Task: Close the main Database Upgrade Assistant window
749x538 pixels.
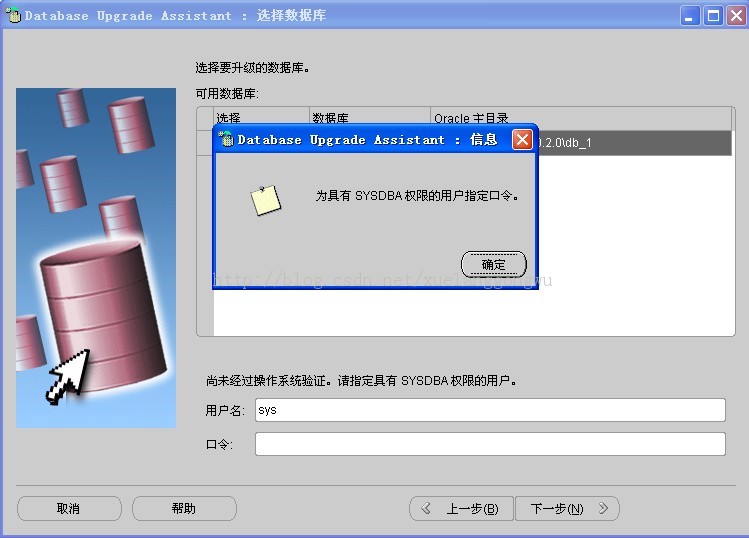Action: [x=737, y=16]
